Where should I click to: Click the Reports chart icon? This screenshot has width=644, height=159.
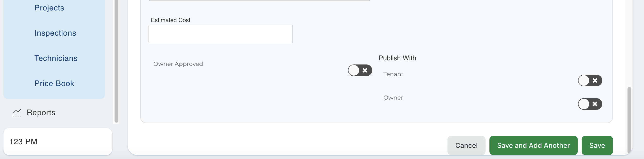point(17,113)
